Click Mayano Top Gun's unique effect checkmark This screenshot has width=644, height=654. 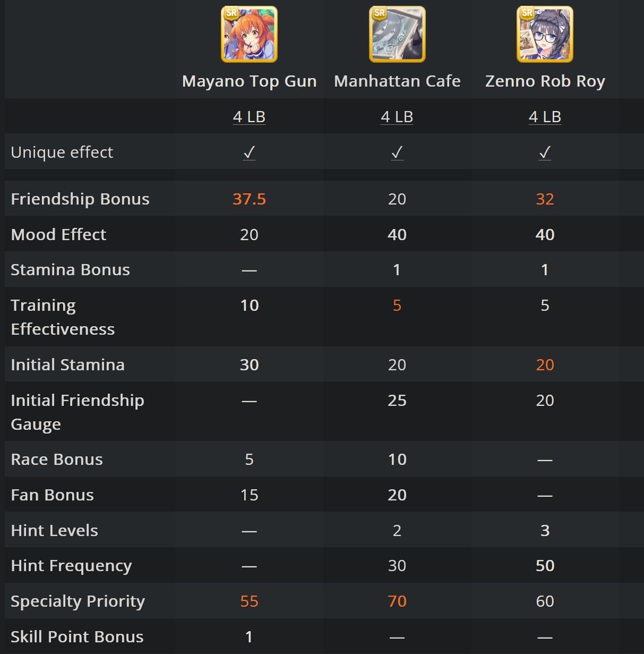(x=249, y=152)
